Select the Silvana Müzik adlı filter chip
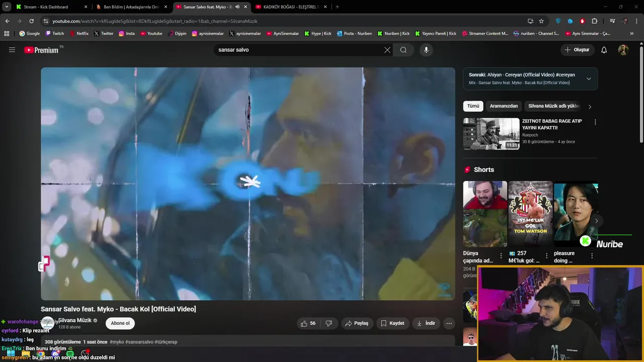Image resolution: width=644 pixels, height=362 pixels. pos(554,106)
